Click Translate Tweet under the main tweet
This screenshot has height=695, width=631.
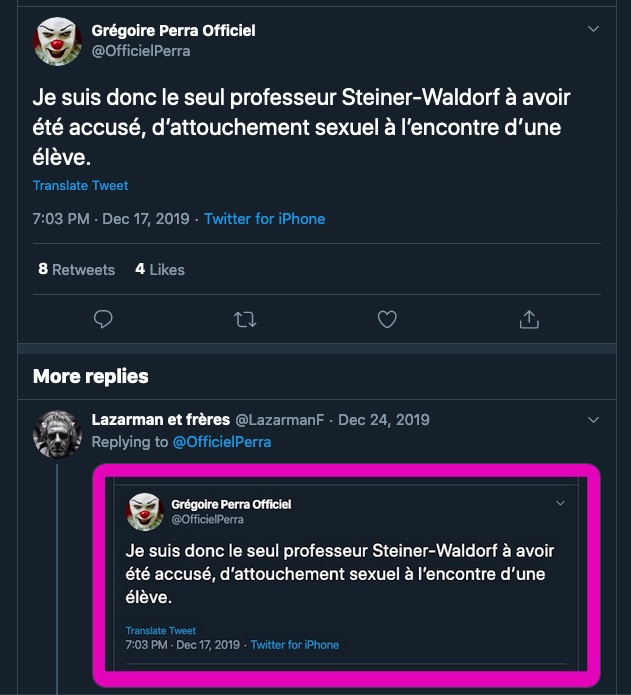[x=80, y=186]
